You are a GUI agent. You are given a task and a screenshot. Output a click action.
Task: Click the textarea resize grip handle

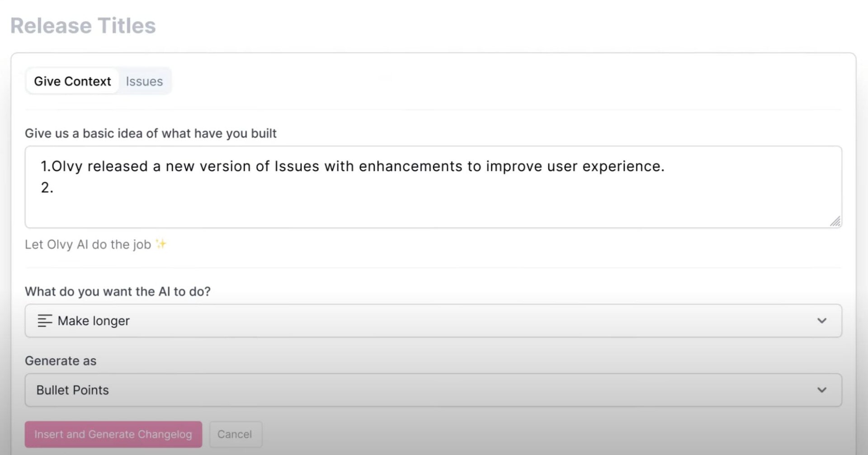pos(835,221)
